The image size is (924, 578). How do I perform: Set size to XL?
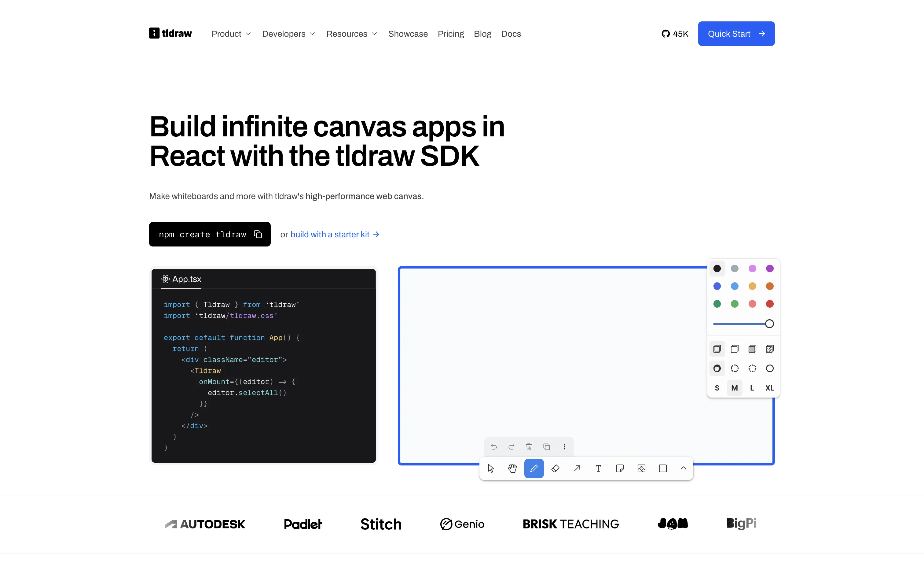[x=770, y=388]
